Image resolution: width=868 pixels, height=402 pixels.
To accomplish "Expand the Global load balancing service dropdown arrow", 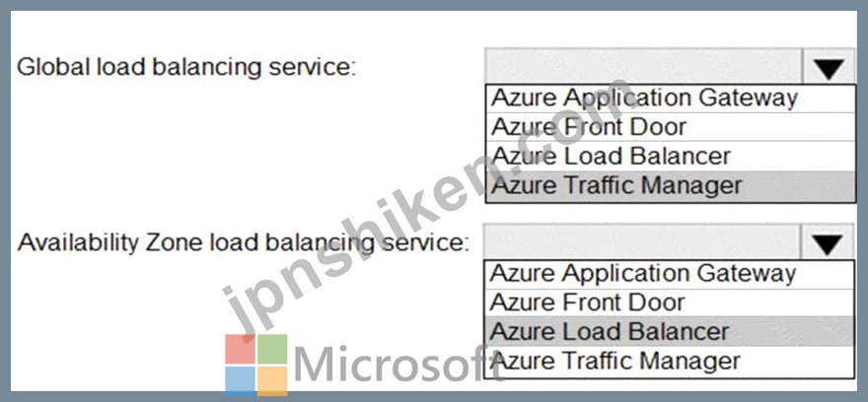I will click(829, 69).
